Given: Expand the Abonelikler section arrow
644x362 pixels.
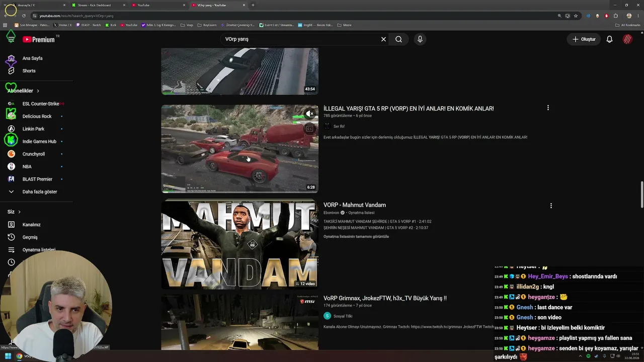Looking at the screenshot, I should point(38,91).
